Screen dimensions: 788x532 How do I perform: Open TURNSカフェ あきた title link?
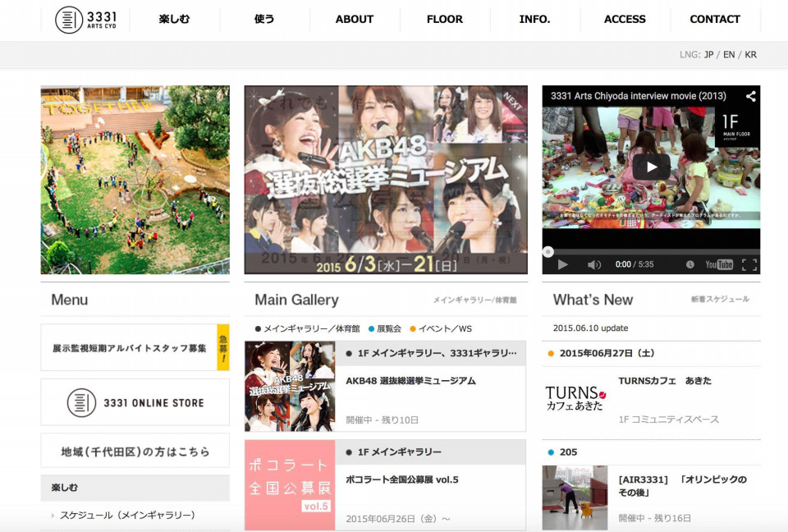(665, 381)
